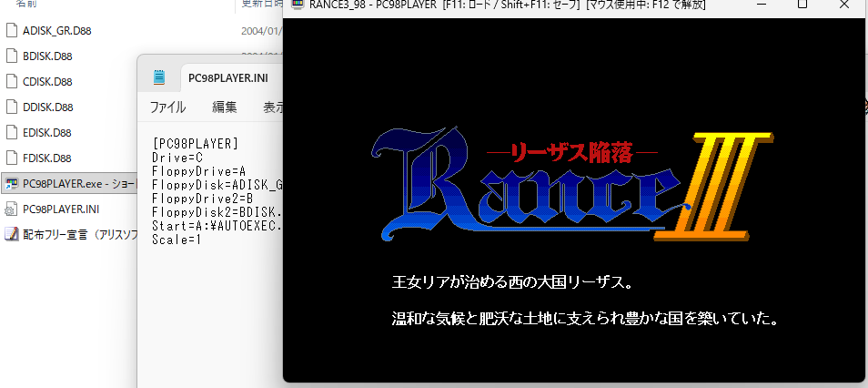Viewport: 868px width, 388px height.
Task: Close the PC98PLAYER window
Action: pos(844,5)
